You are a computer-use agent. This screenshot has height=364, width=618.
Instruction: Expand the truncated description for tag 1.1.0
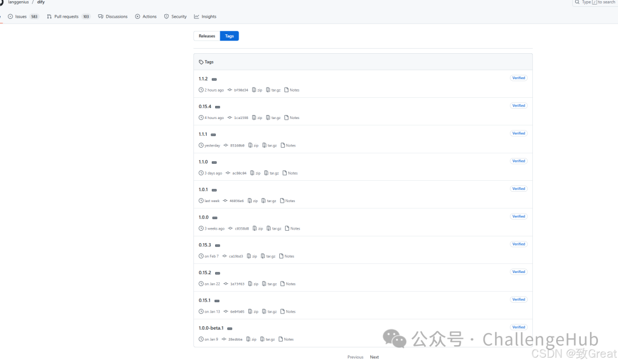click(x=214, y=162)
